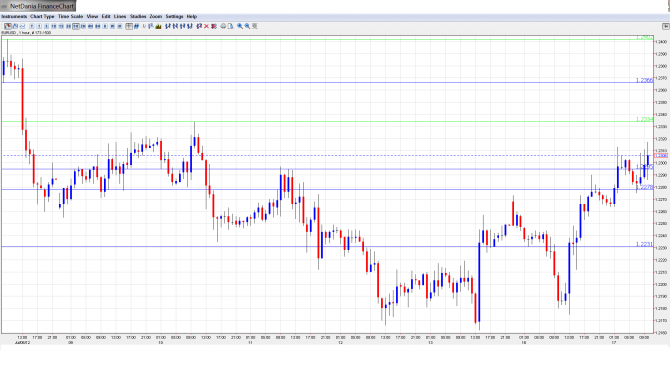
Task: Click the current price marker on the price axis
Action: (661, 156)
